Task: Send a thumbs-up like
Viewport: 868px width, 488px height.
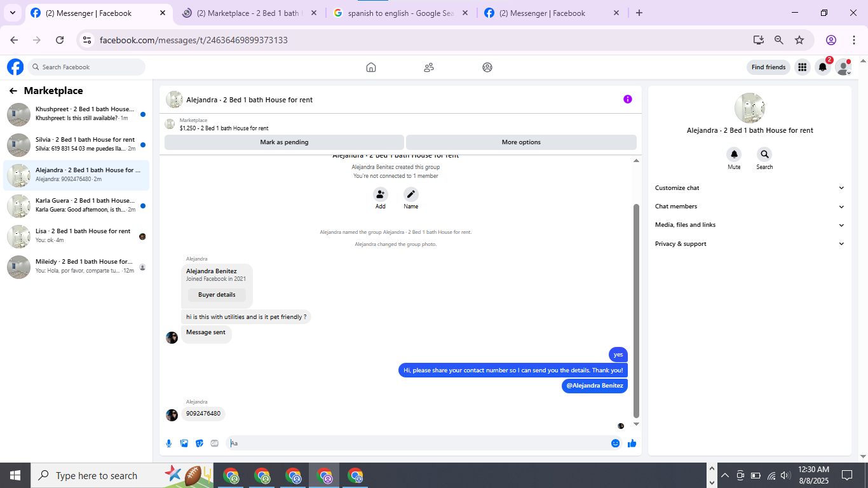Action: 632,444
